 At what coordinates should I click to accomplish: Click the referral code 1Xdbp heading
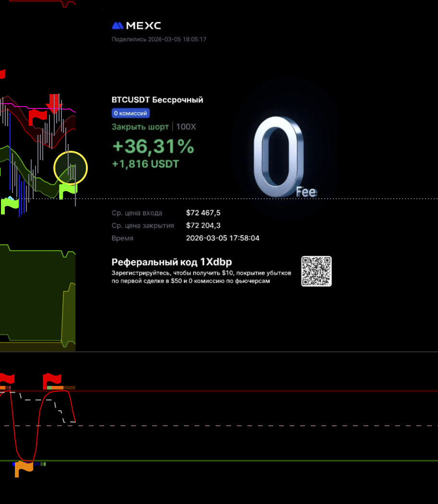coord(171,262)
